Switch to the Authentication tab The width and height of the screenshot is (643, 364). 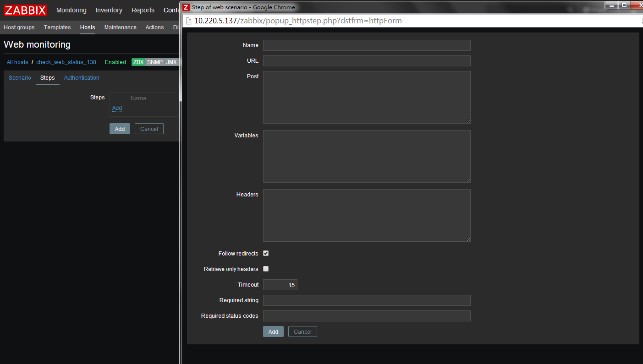(82, 78)
